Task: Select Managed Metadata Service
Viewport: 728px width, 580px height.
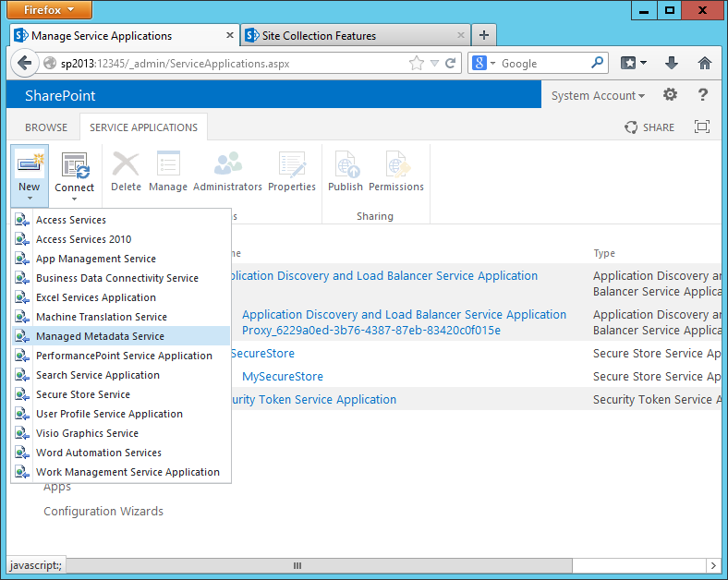Action: click(121, 336)
